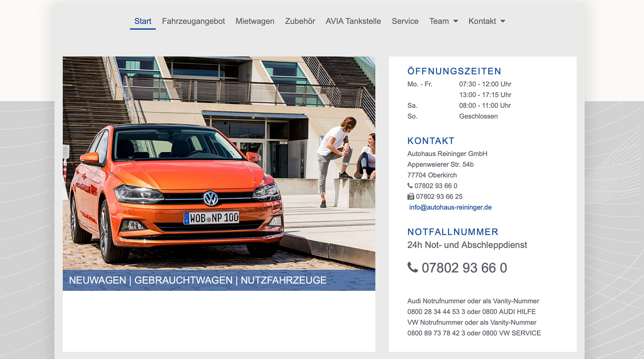Select Saturday hours 08:00 - 11:00 Uhr

click(485, 105)
